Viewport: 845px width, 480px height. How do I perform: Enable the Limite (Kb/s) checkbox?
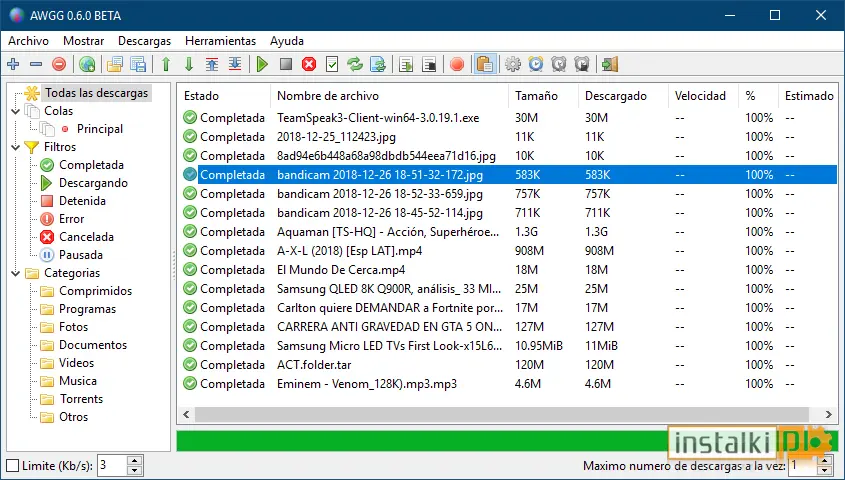click(12, 466)
